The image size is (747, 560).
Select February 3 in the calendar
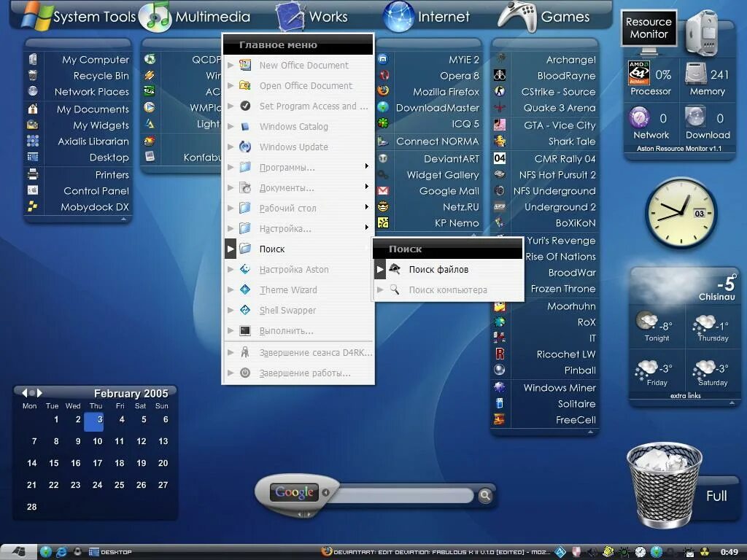(94, 421)
